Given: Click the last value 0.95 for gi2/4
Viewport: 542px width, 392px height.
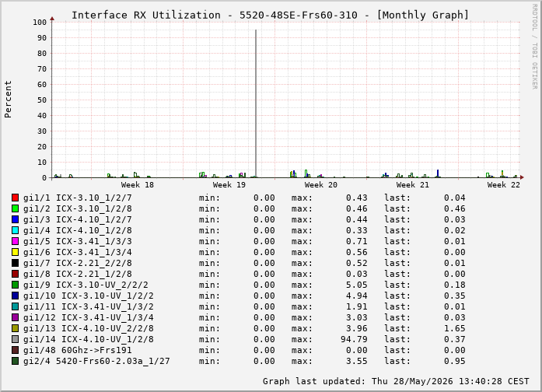Looking at the screenshot, I should pyautogui.click(x=455, y=361).
